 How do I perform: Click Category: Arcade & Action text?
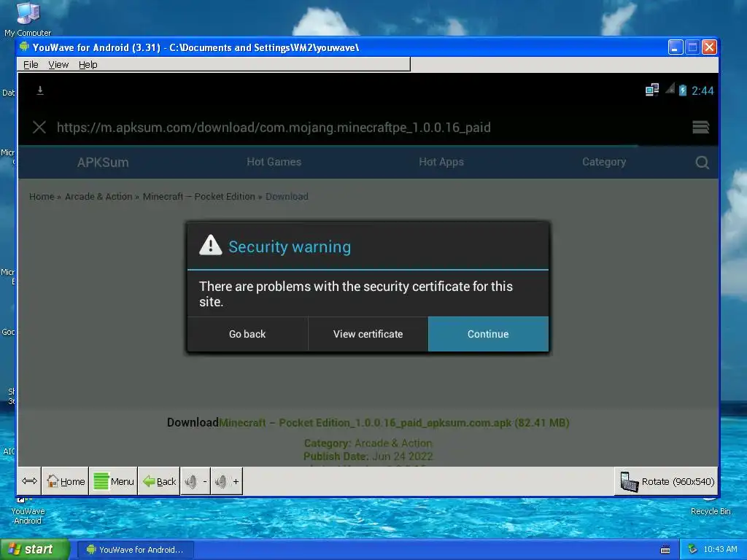pyautogui.click(x=368, y=443)
